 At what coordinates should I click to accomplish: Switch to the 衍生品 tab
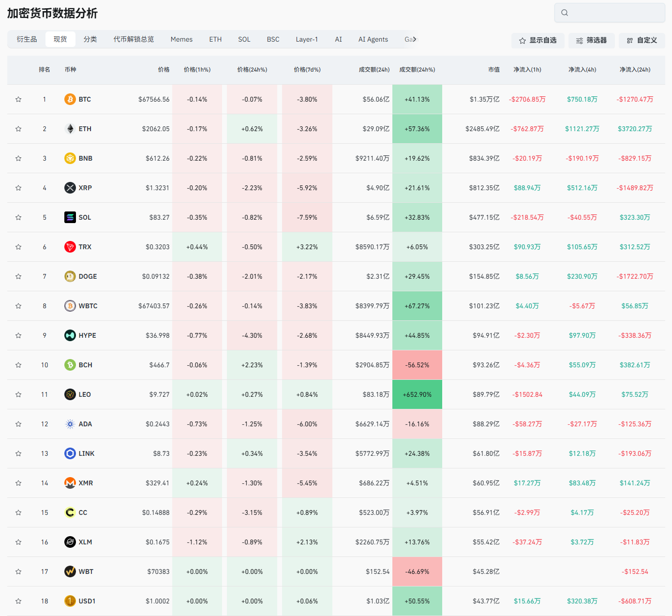tap(27, 39)
